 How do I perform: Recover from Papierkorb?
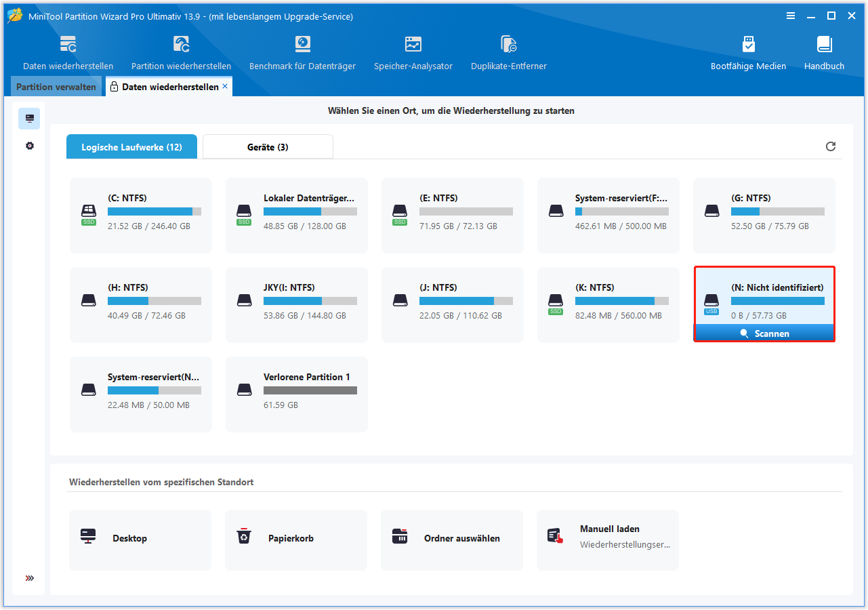[296, 540]
